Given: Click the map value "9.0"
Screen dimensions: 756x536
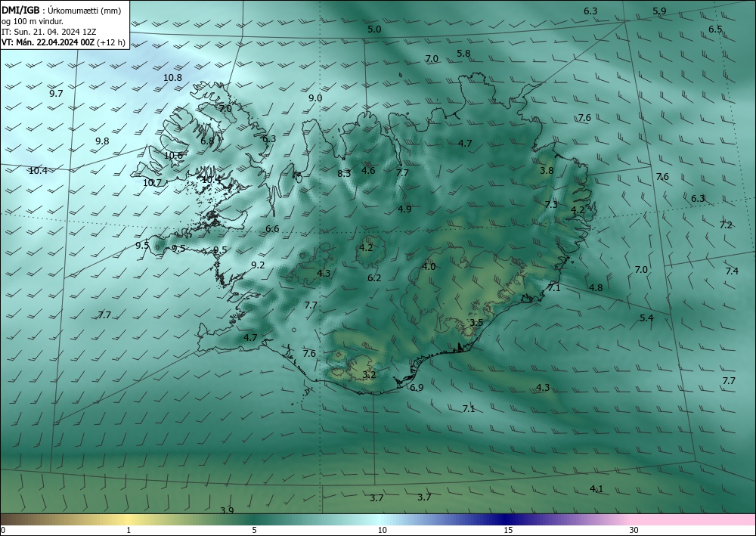Looking at the screenshot, I should [x=314, y=98].
